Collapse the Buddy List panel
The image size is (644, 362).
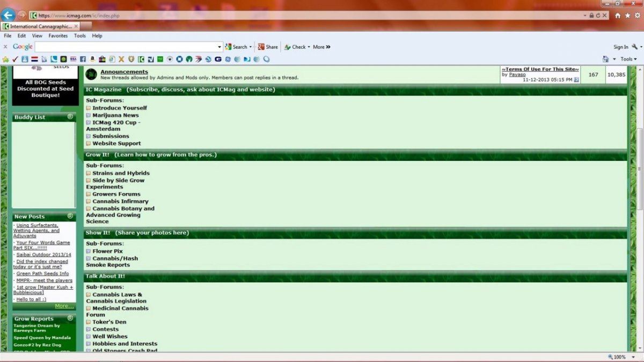70,117
